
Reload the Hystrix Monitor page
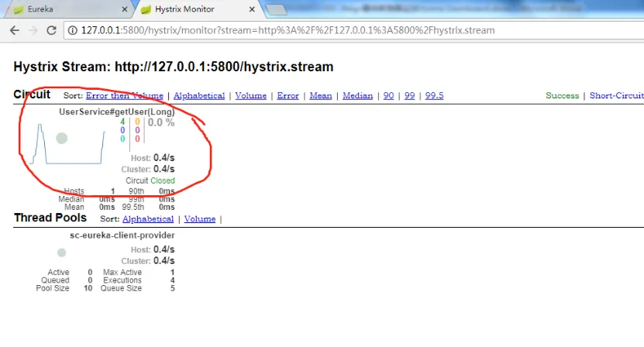(51, 30)
